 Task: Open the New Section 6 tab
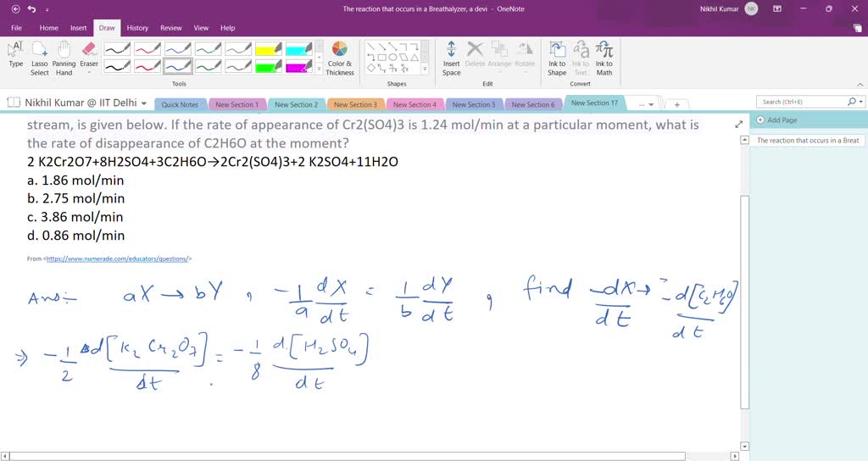(x=532, y=104)
